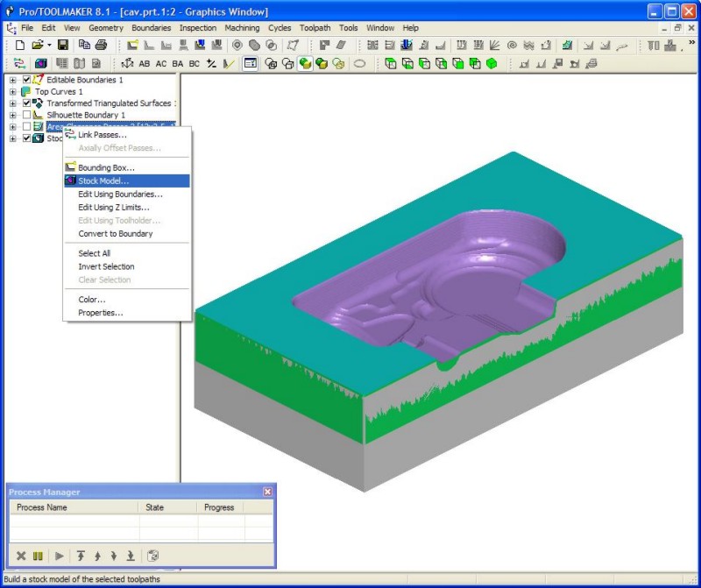This screenshot has width=701, height=588.
Task: Open the dropdown arrow beside the Open icon
Action: click(49, 46)
